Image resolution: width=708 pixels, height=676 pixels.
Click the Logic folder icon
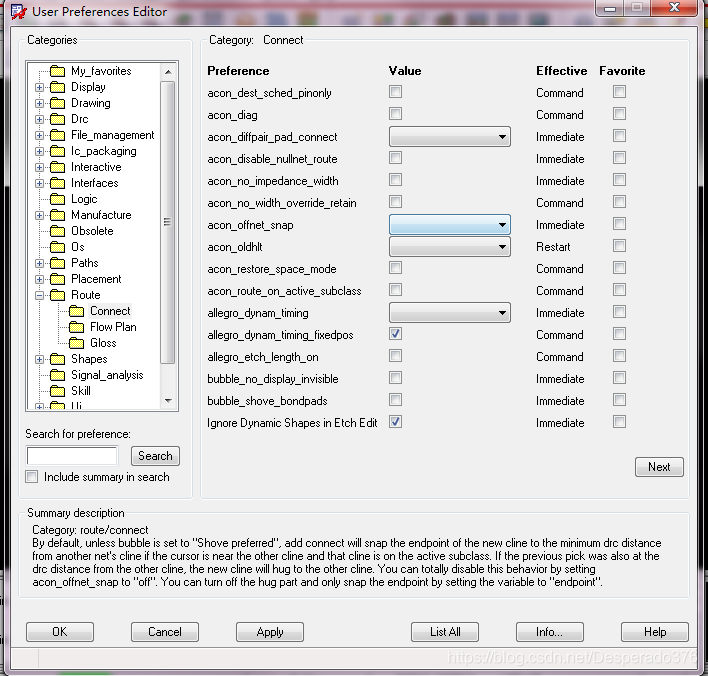coord(57,199)
